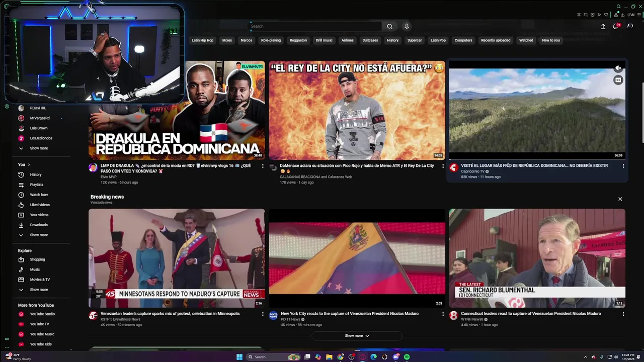Open the YouTube notifications bell
Viewport: 644px width, 362px height.
615,26
